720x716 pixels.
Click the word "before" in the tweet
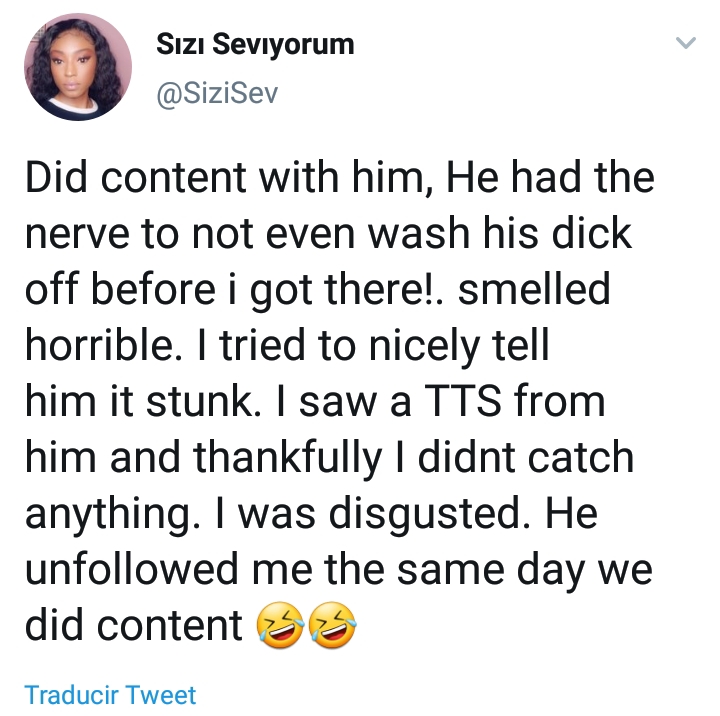coord(153,289)
